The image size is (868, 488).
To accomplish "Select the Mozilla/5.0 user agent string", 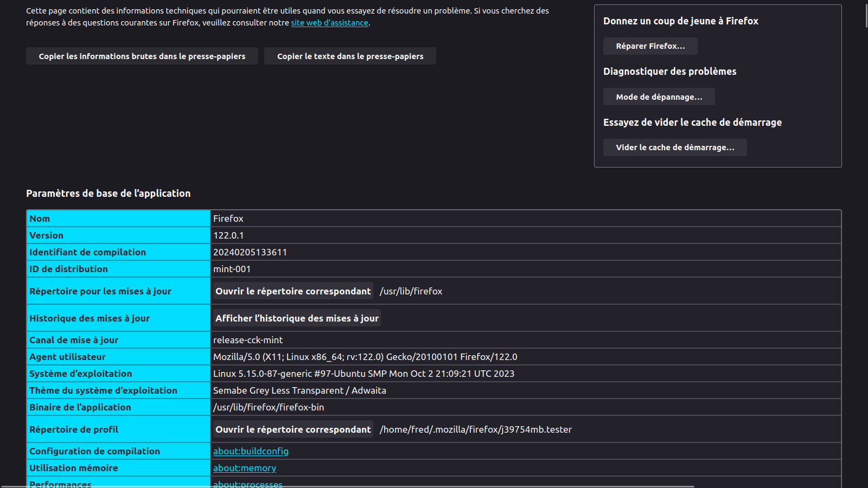I will coord(365,357).
